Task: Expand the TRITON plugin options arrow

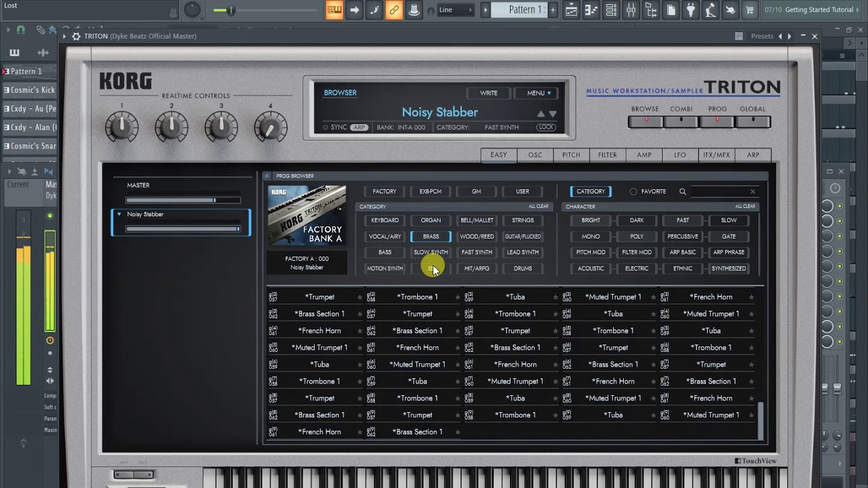Action: pos(64,36)
